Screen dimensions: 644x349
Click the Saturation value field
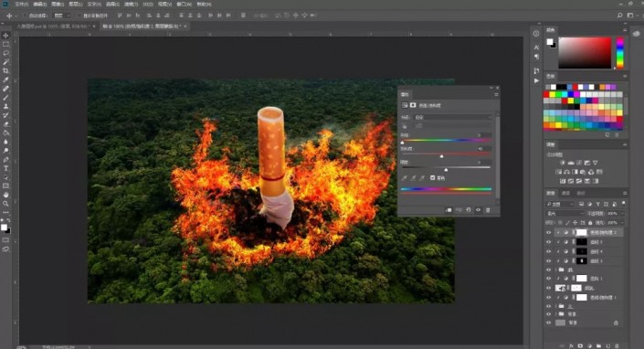click(483, 149)
